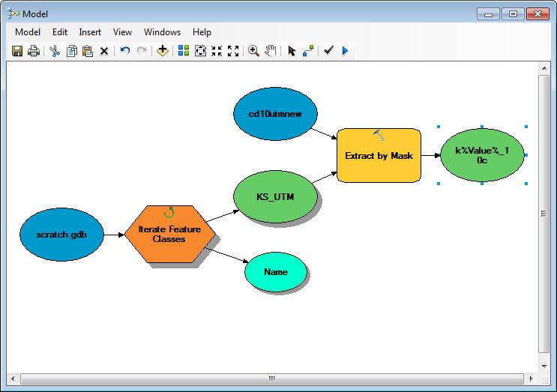Save the model with the floppy icon

(17, 51)
